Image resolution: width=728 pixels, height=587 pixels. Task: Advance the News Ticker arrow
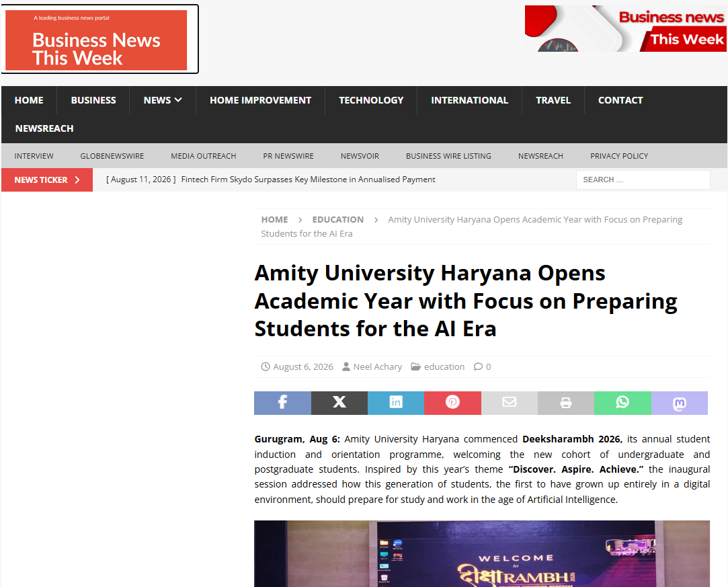[77, 180]
